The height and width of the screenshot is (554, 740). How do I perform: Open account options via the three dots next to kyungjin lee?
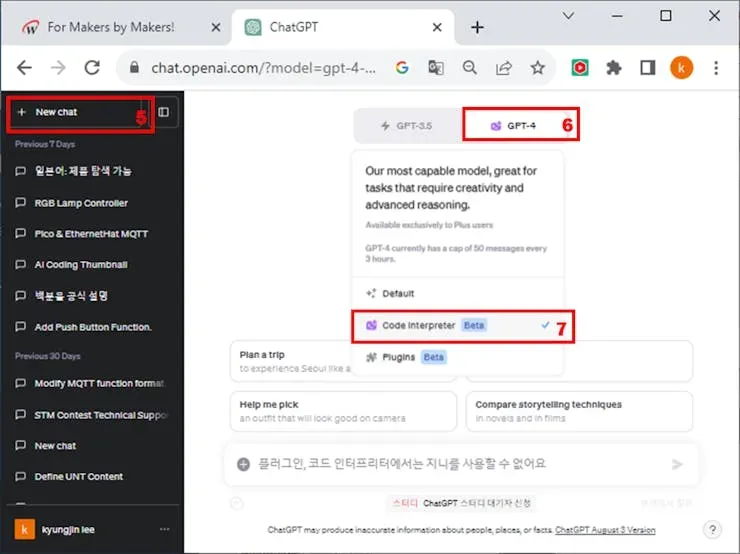pyautogui.click(x=165, y=529)
